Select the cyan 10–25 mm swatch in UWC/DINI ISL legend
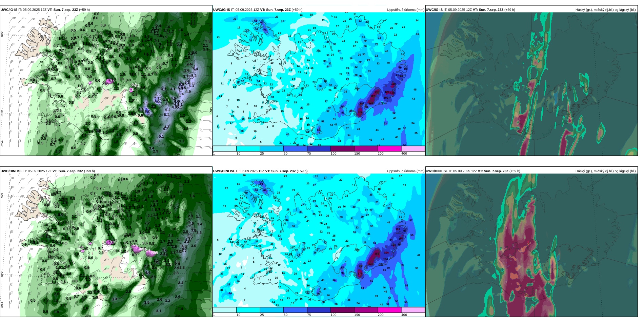Viewport: 644px width, 322px height. click(x=248, y=310)
